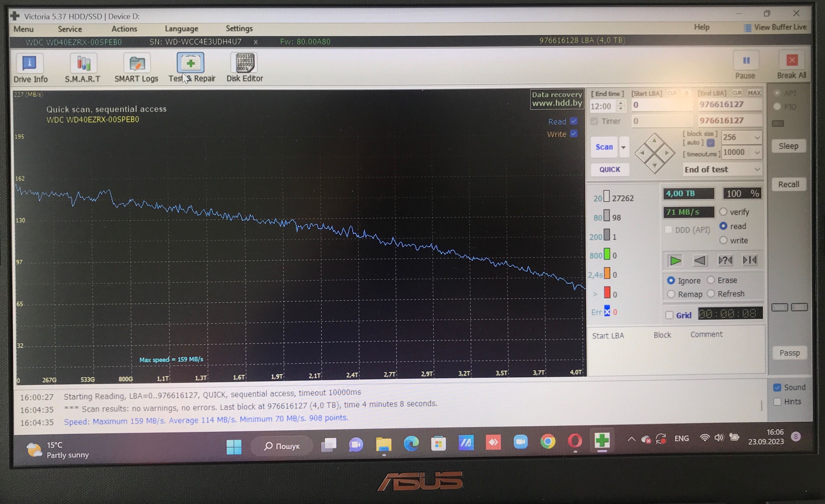The image size is (825, 504).
Task: Disable the Sound checkbox
Action: tap(777, 388)
